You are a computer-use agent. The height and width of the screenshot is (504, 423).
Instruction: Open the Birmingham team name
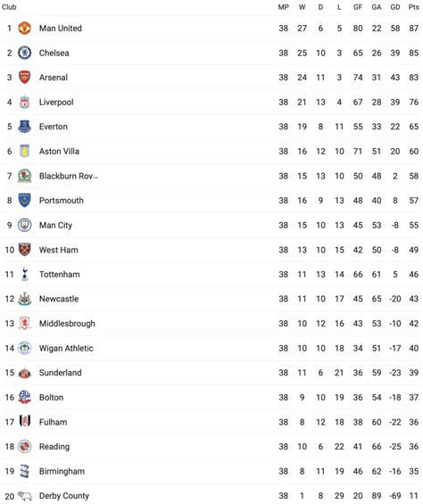[x=62, y=472]
